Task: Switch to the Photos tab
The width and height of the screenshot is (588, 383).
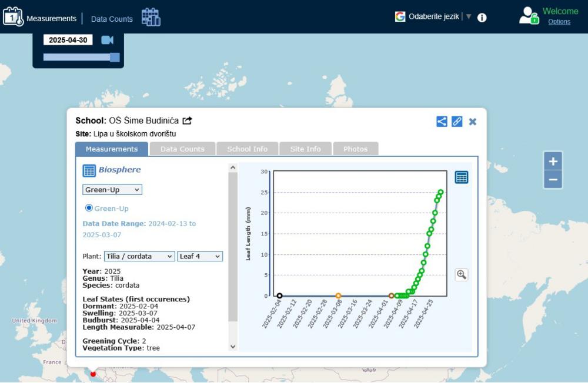Action: click(355, 149)
